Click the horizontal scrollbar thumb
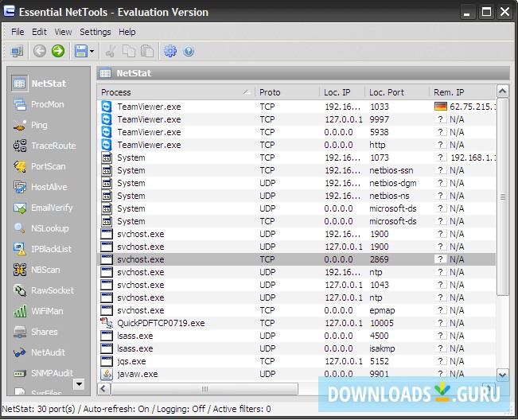518x420 pixels. coord(204,389)
